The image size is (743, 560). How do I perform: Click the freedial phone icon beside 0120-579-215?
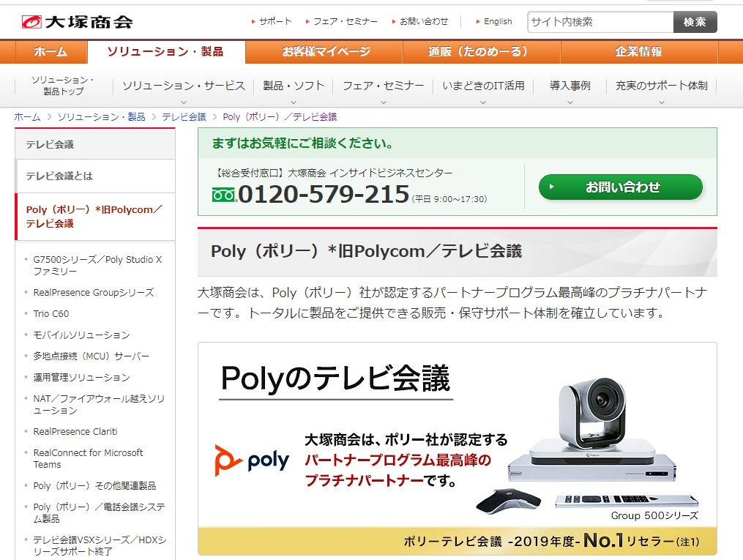pos(224,195)
